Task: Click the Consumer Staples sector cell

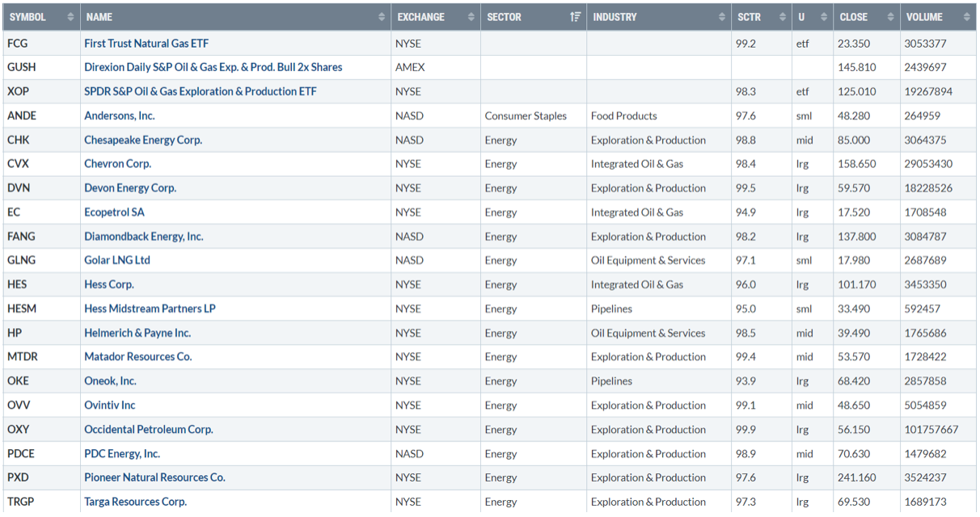Action: (526, 116)
